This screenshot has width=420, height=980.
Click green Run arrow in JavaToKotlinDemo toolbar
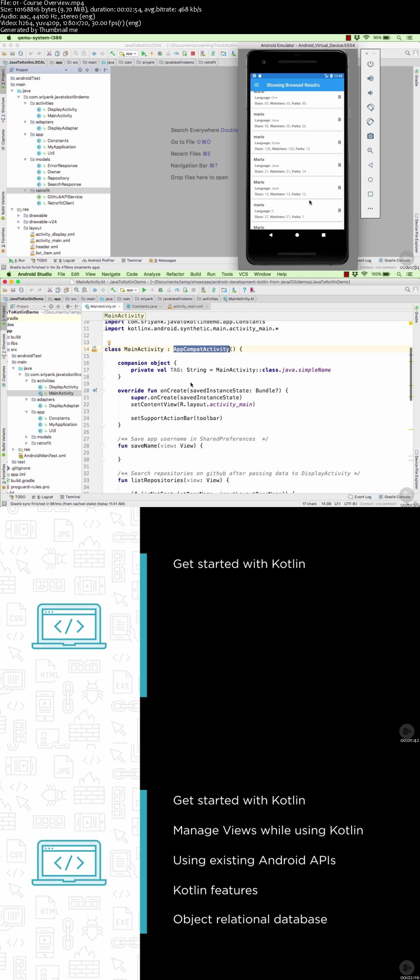144,290
